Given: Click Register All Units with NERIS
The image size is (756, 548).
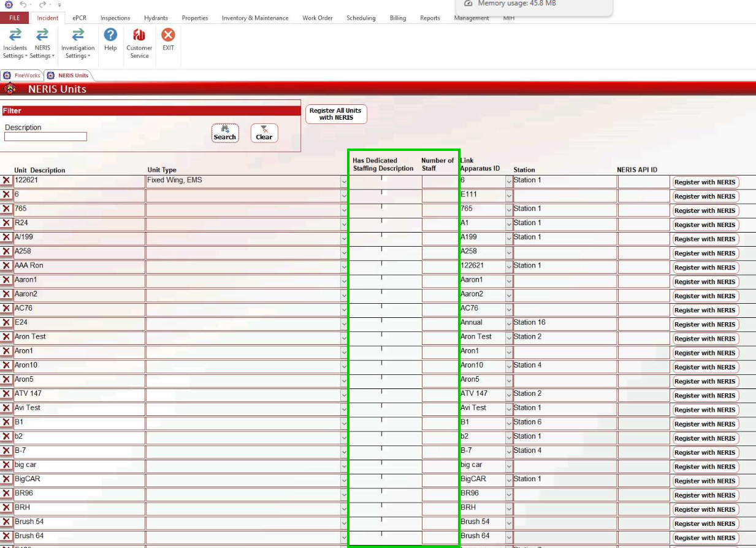Looking at the screenshot, I should click(335, 114).
